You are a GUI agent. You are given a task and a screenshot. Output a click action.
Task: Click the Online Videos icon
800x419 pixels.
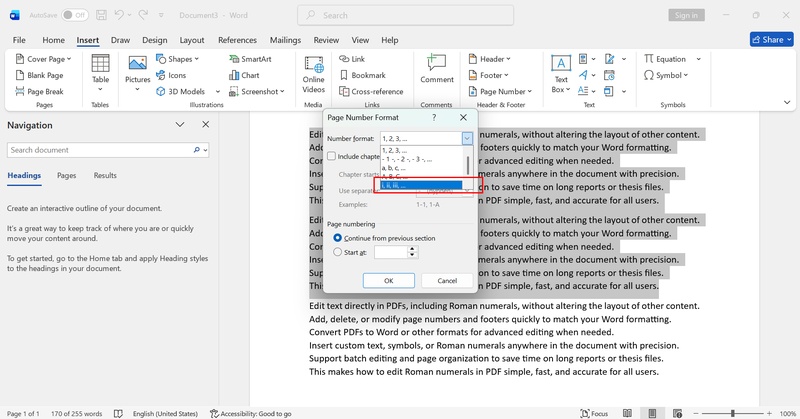pyautogui.click(x=313, y=73)
